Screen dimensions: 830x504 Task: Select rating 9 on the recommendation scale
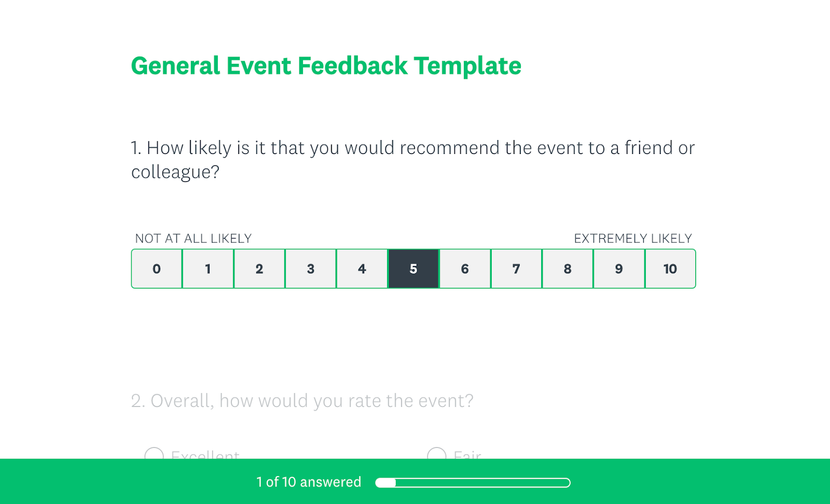(618, 269)
